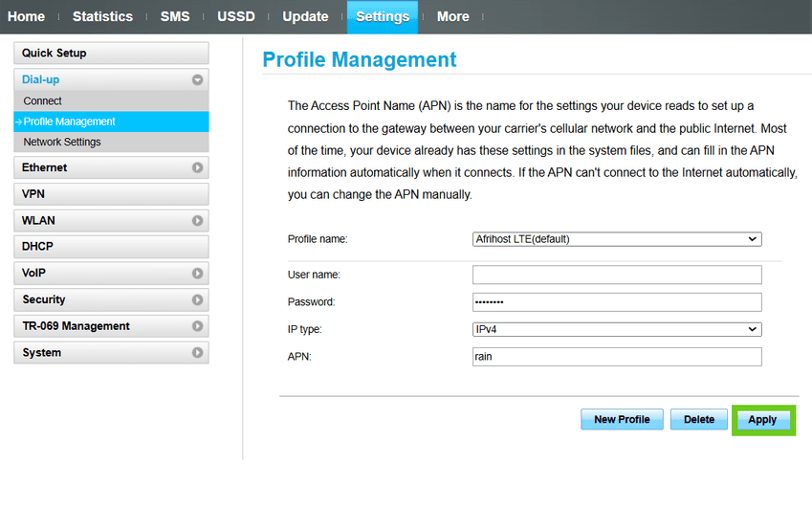Expand the Security section arrow icon

coord(197,299)
